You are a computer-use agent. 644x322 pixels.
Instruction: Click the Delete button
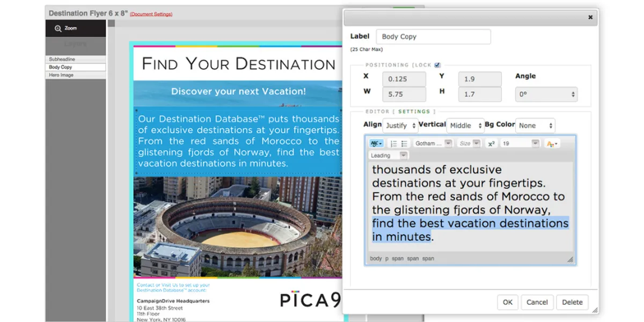click(x=572, y=302)
